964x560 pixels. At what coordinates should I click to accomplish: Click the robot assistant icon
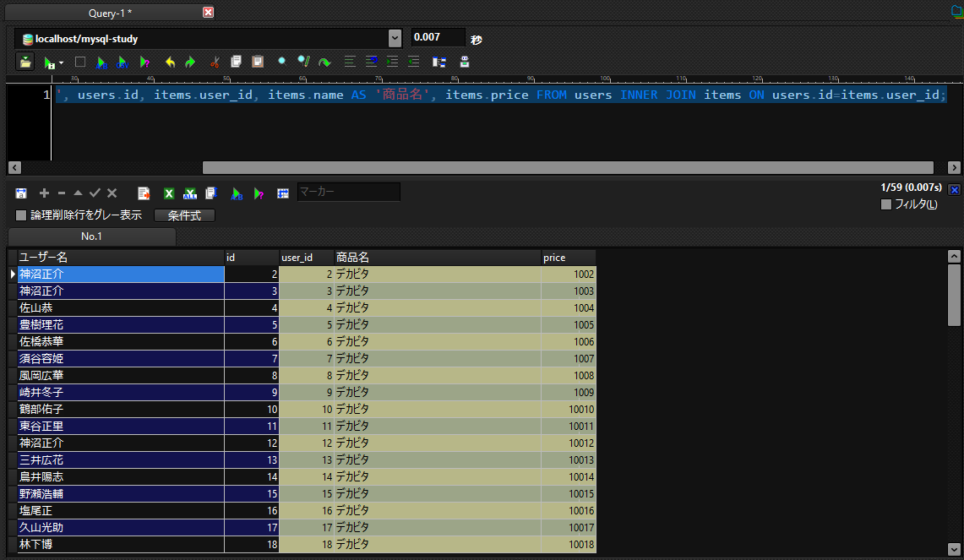pos(465,62)
